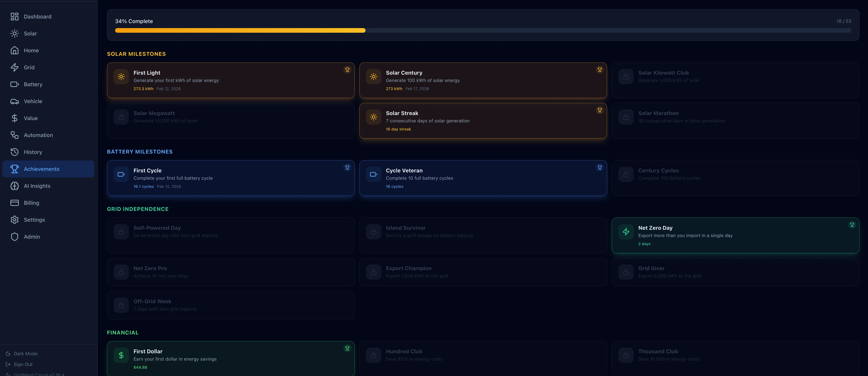868x376 pixels.
Task: Click the trophy badge on First Light
Action: 347,70
